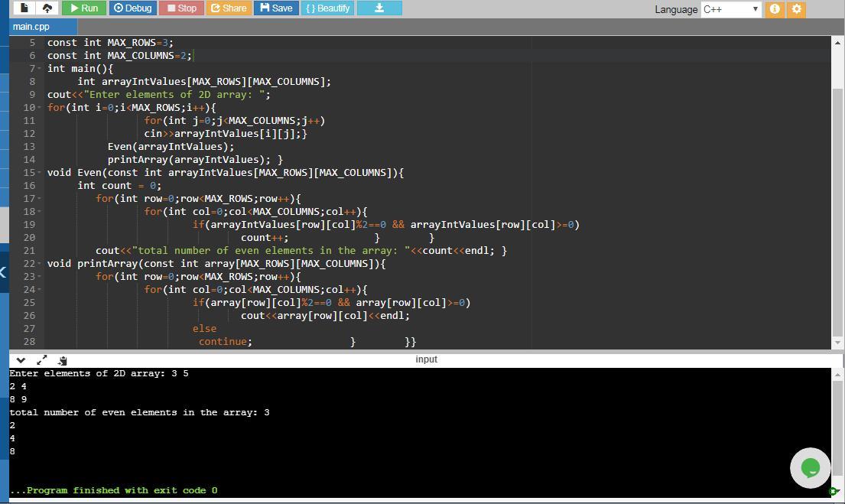845x504 pixels.
Task: Click the sidebar collapse arrow on the left edge
Action: click(3, 272)
